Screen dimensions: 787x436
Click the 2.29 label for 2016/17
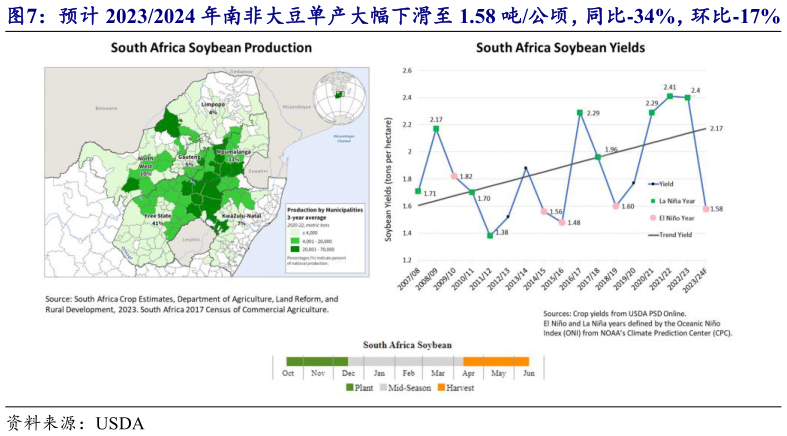tap(593, 113)
